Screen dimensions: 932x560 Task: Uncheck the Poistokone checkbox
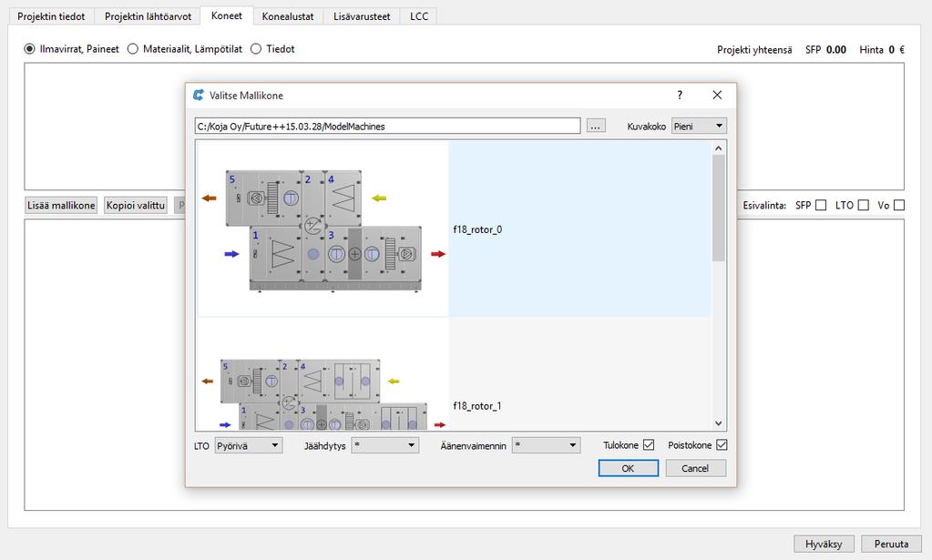tap(722, 444)
